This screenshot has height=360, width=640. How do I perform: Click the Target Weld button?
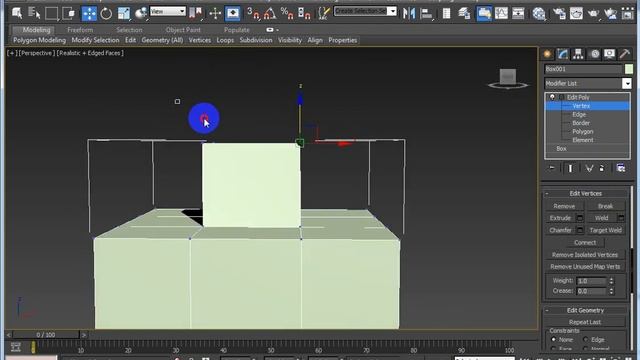pos(605,230)
